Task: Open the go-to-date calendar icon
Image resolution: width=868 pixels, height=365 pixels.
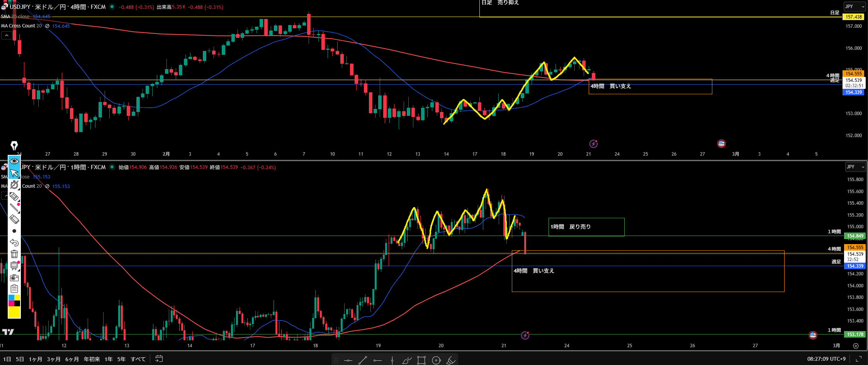Action: click(x=159, y=359)
